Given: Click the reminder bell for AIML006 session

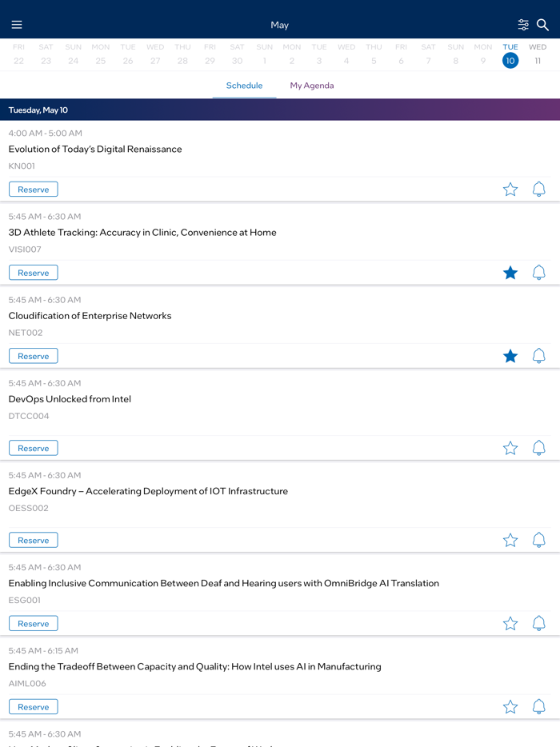Looking at the screenshot, I should click(x=538, y=706).
